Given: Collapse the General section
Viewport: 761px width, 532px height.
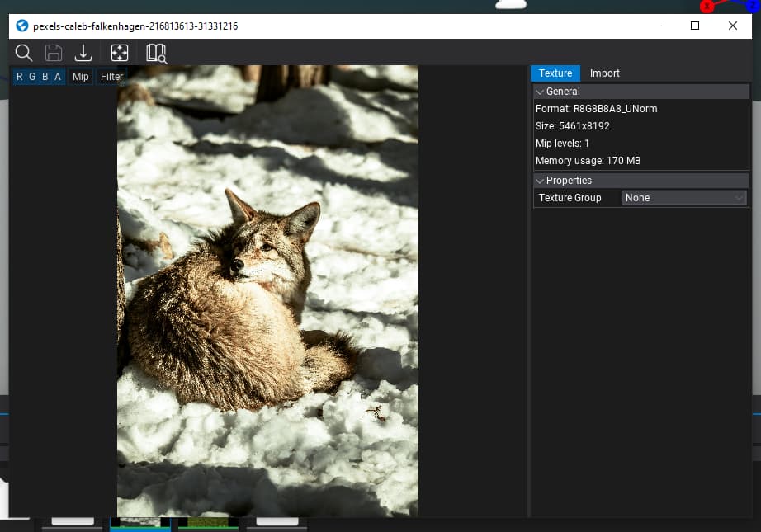Looking at the screenshot, I should point(541,92).
